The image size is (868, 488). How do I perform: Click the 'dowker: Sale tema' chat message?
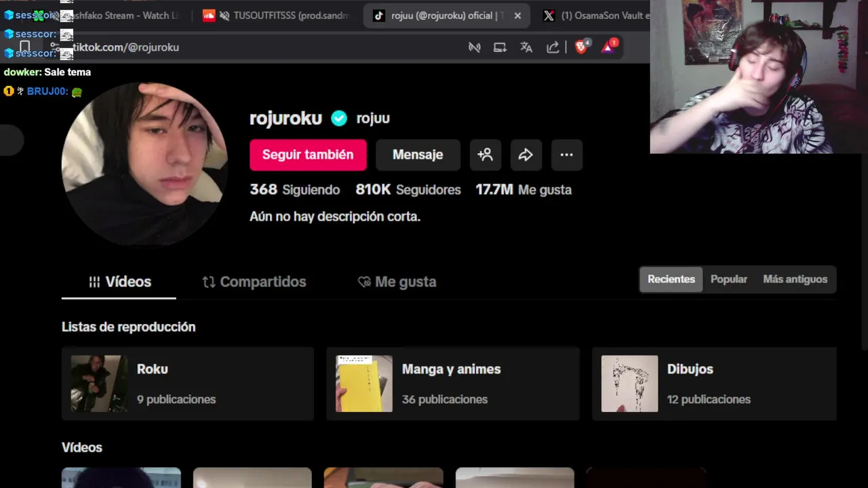click(47, 72)
